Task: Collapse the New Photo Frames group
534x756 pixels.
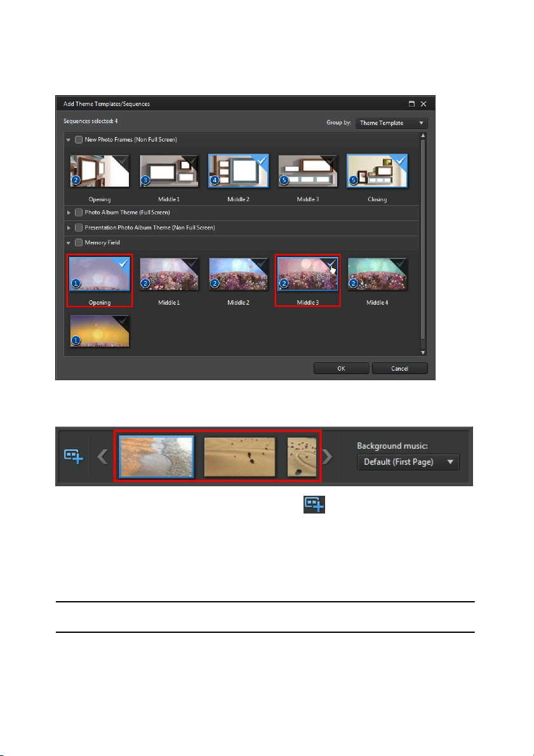Action: pyautogui.click(x=69, y=140)
